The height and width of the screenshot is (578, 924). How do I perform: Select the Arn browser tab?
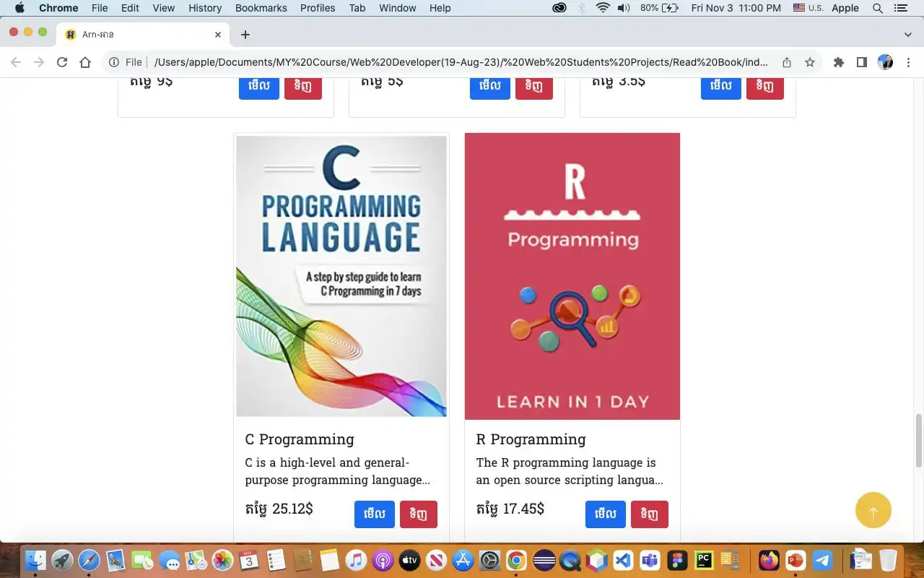[x=143, y=34]
